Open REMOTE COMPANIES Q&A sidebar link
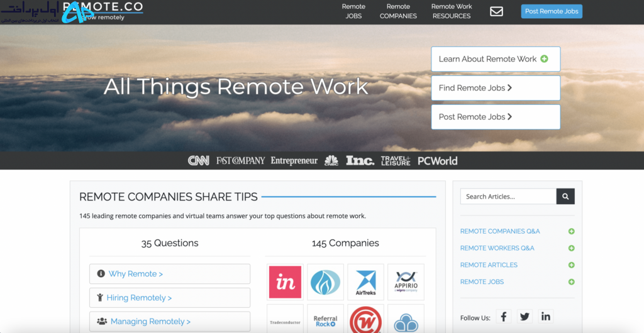The image size is (644, 333). point(500,231)
